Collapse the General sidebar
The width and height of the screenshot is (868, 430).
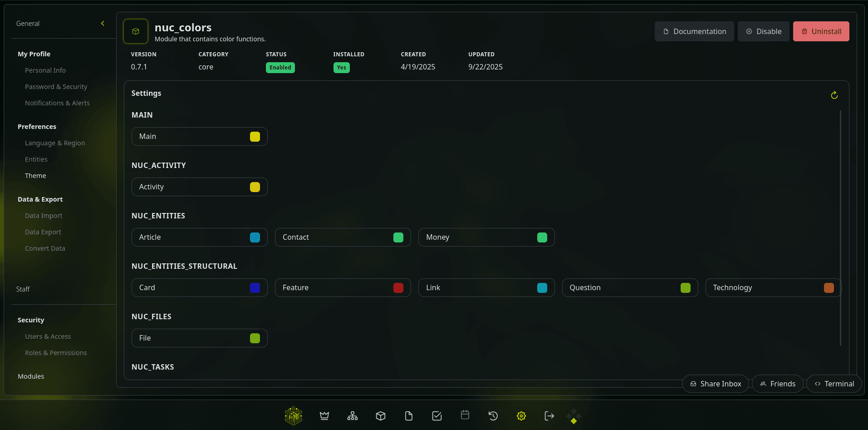click(x=103, y=23)
